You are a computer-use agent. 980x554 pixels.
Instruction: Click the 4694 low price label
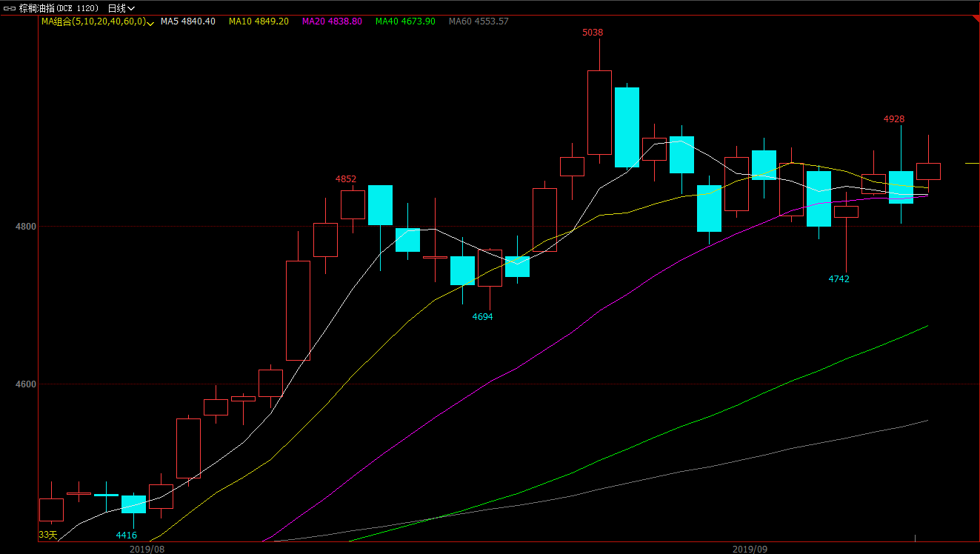[x=483, y=317]
